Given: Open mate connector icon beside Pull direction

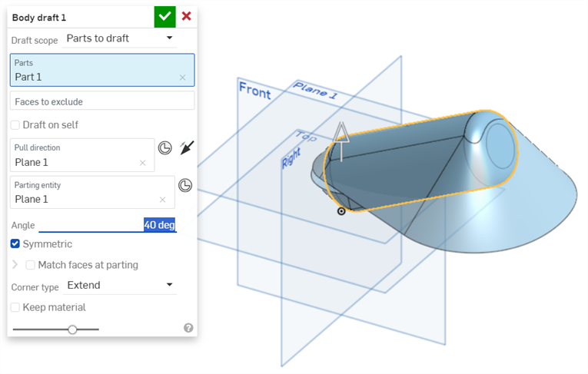Looking at the screenshot, I should point(165,148).
